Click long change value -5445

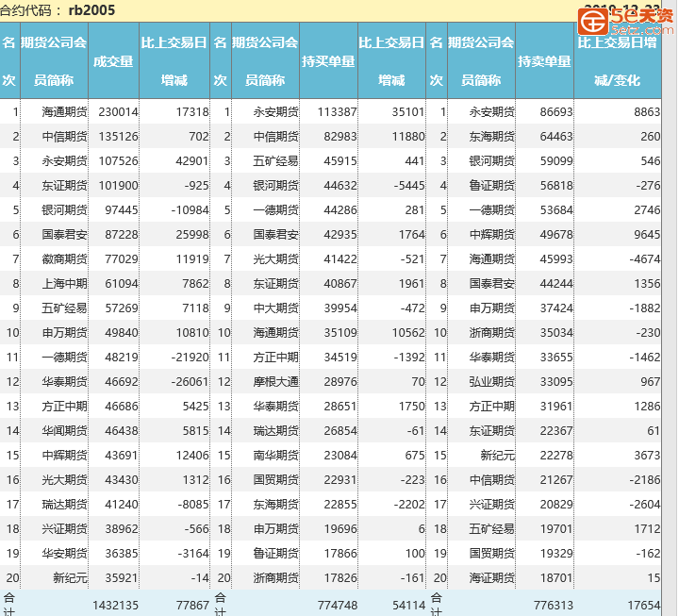409,186
